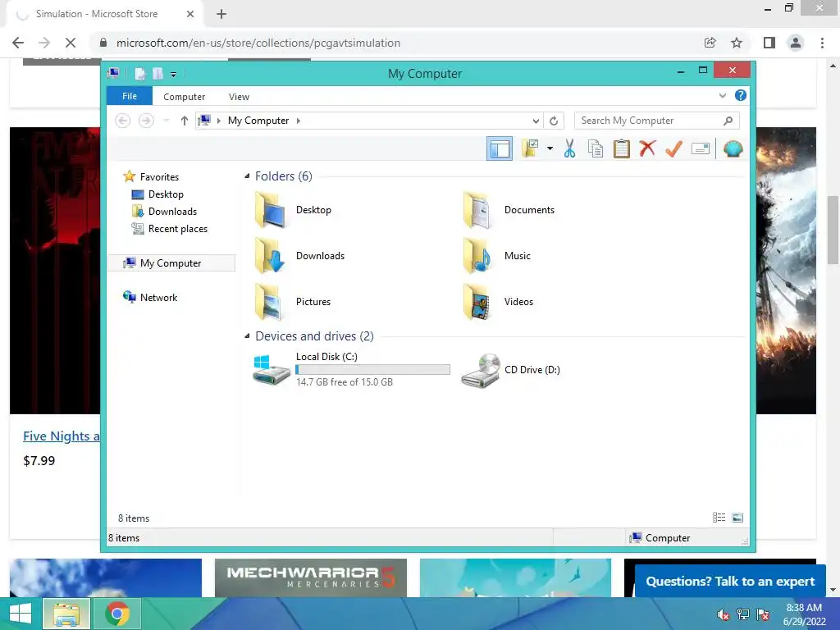Click the system icon in explorer title bar
This screenshot has width=840, height=630.
click(113, 73)
